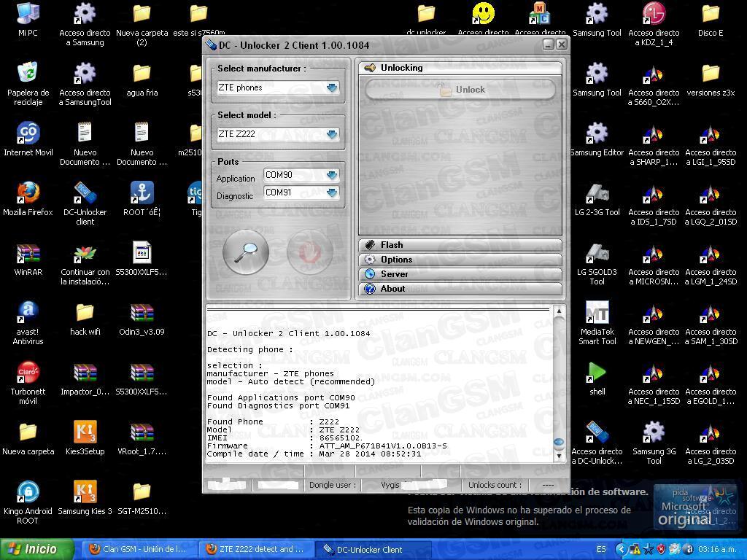Open avast! Antivirus desktop icon

[28, 323]
